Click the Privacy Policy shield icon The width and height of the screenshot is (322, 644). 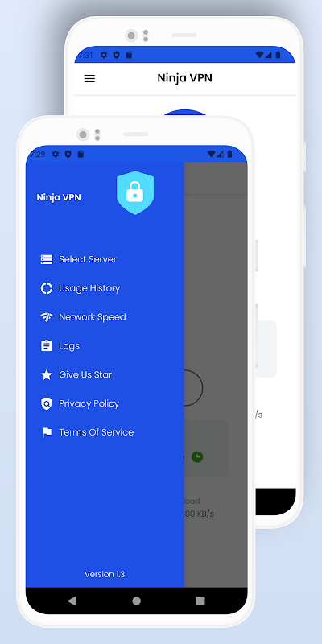(x=47, y=403)
